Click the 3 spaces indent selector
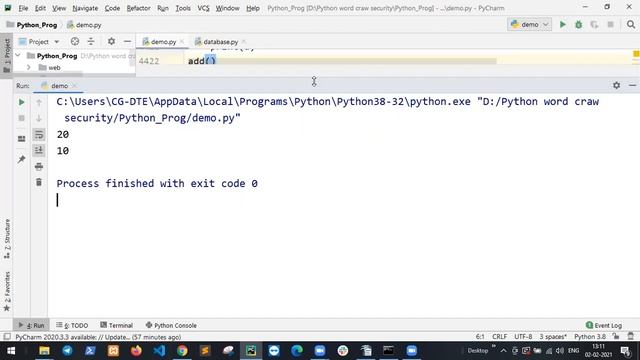This screenshot has height=360, width=640. pyautogui.click(x=553, y=337)
